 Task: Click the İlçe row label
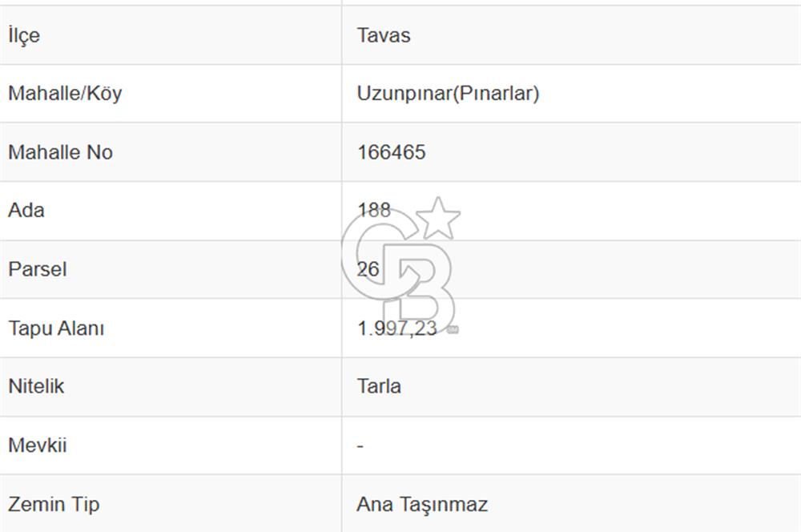click(x=24, y=35)
